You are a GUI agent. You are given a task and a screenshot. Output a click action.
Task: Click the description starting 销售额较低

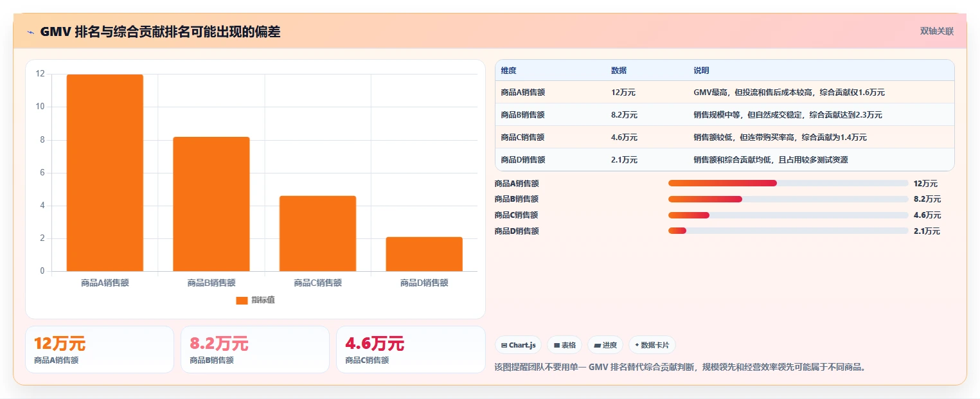780,137
